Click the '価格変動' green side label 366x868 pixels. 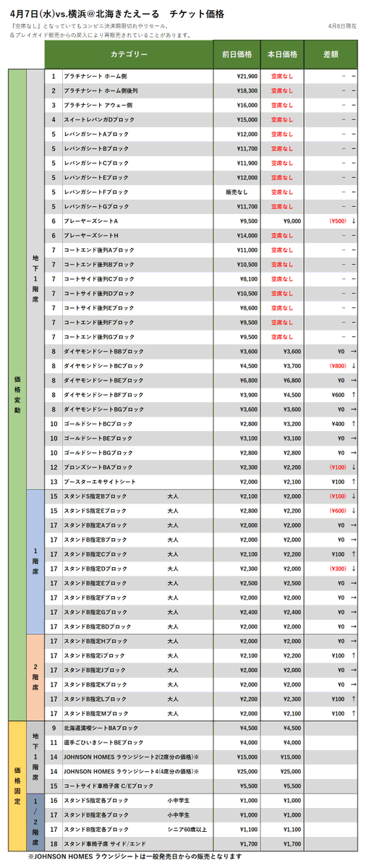[x=17, y=394]
